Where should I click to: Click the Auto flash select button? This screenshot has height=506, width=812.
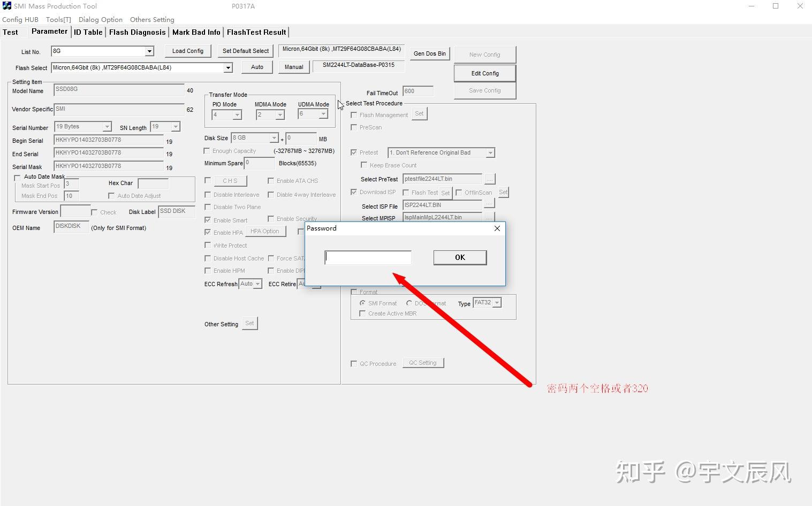click(257, 67)
